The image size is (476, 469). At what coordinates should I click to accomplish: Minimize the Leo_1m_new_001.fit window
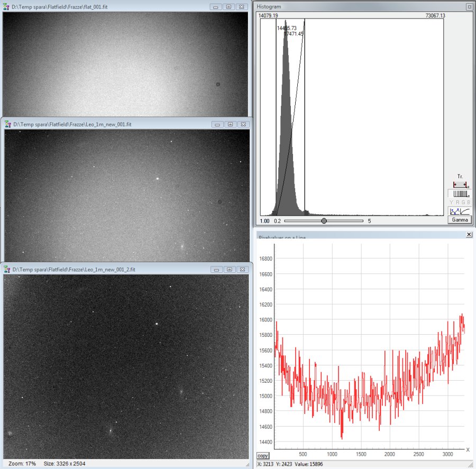click(217, 124)
